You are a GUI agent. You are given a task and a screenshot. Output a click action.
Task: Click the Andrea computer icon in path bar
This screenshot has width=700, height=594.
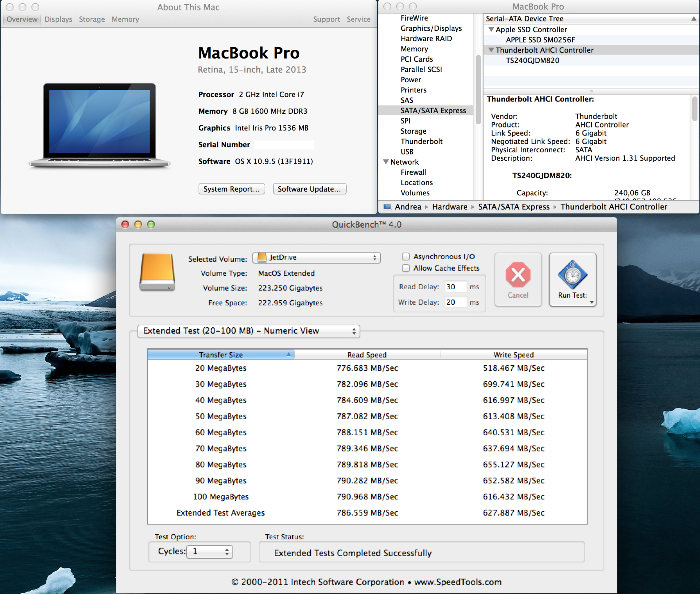387,207
